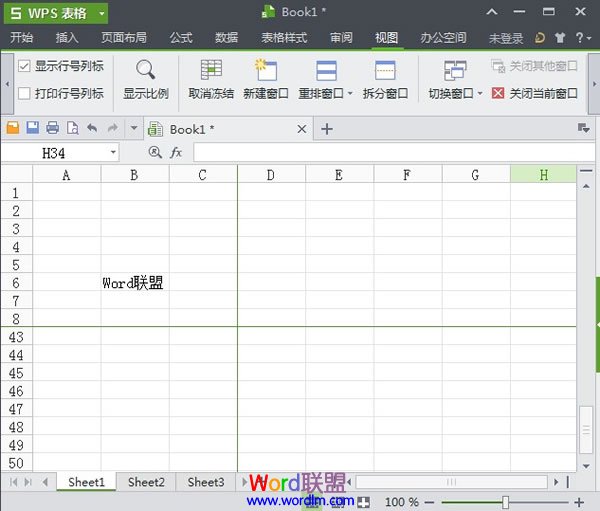Click the undo arrow in quick access toolbar
This screenshot has width=600, height=511.
click(92, 128)
